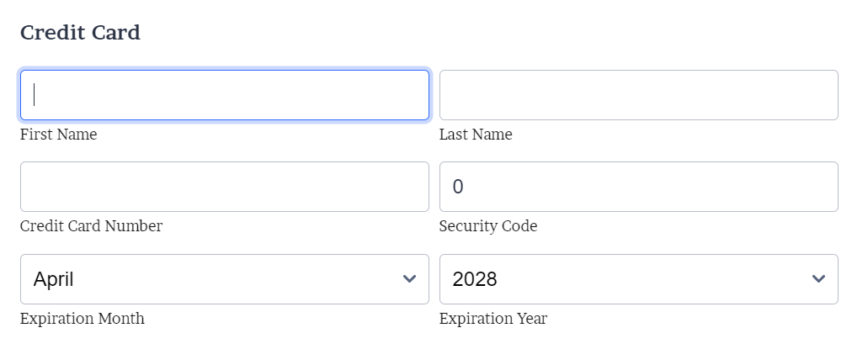Focus the Security Code input
Image resolution: width=868 pixels, height=349 pixels.
coord(638,187)
